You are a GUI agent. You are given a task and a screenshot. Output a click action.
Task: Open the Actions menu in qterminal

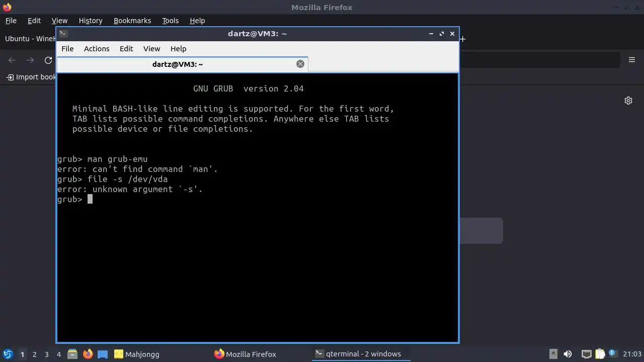coord(97,49)
